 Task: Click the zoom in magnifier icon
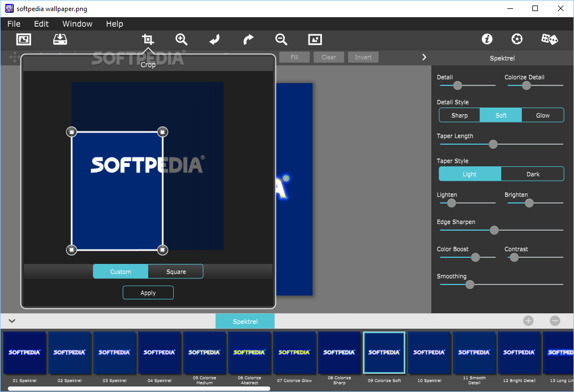(181, 39)
